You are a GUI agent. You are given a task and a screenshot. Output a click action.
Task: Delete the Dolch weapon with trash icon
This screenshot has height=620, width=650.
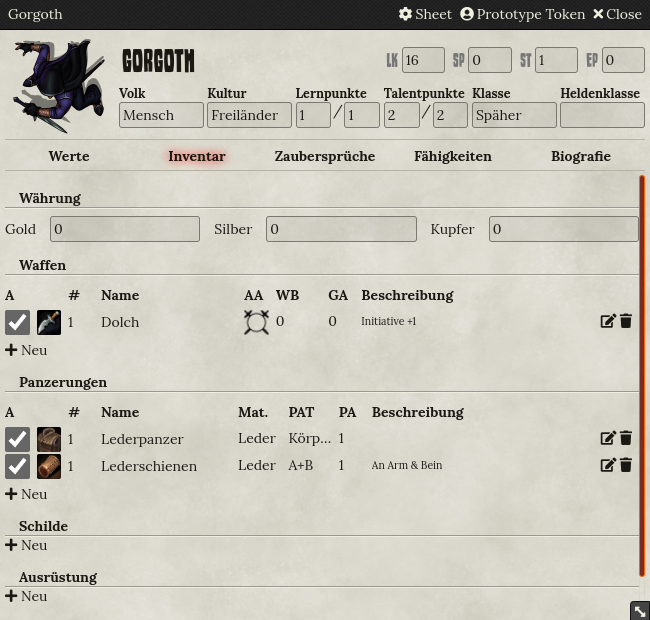(x=626, y=321)
